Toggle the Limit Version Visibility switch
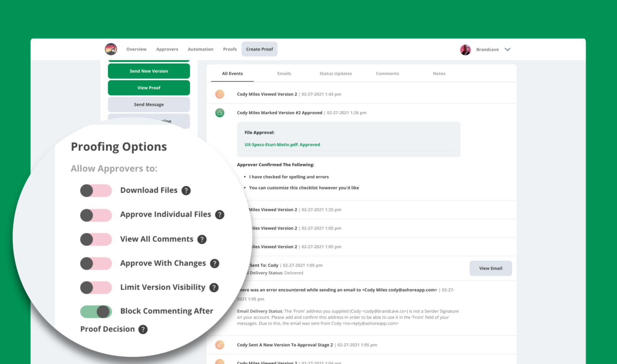617x364 pixels. [x=96, y=287]
